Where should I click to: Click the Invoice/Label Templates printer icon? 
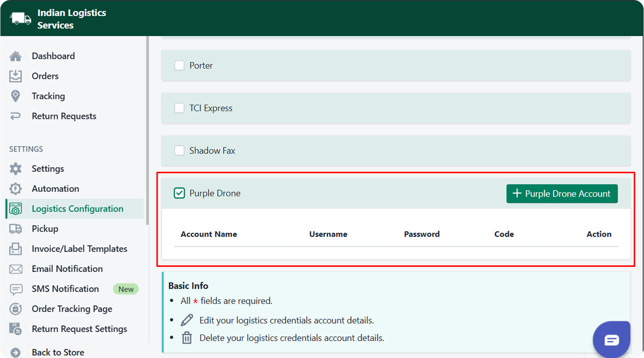pos(16,249)
